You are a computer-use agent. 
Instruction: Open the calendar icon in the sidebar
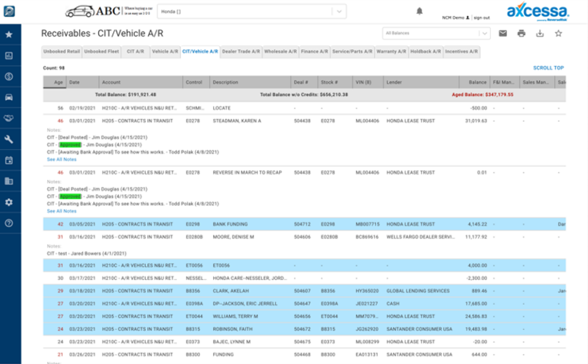click(9, 160)
